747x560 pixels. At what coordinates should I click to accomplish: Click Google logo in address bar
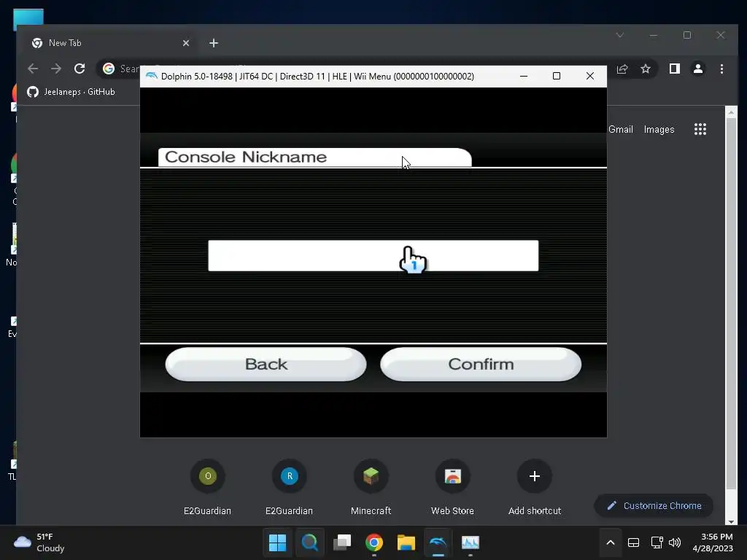[x=109, y=69]
